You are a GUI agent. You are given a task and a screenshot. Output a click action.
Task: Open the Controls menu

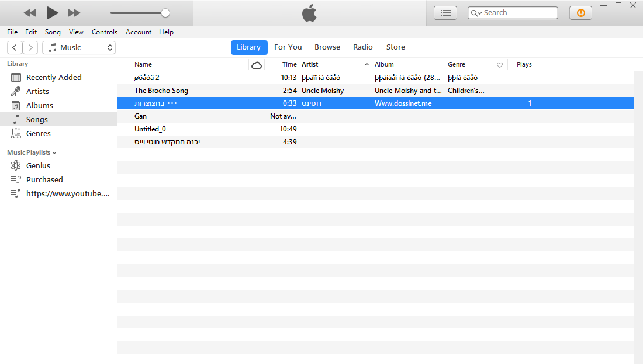(x=105, y=32)
